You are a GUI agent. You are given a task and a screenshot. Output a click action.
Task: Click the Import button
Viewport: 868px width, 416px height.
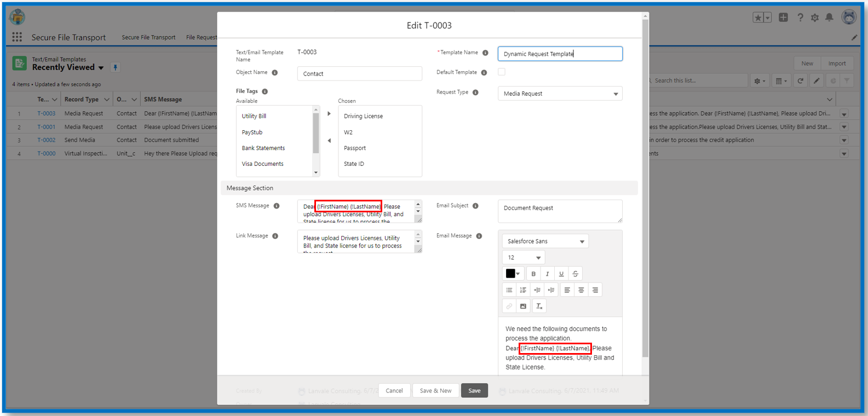tap(837, 63)
